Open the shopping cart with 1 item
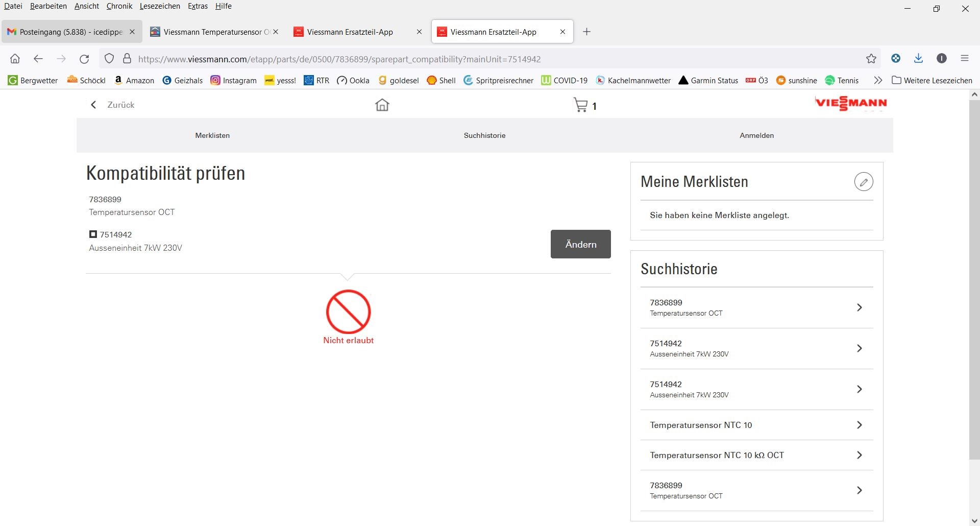The image size is (980, 526). (x=585, y=105)
